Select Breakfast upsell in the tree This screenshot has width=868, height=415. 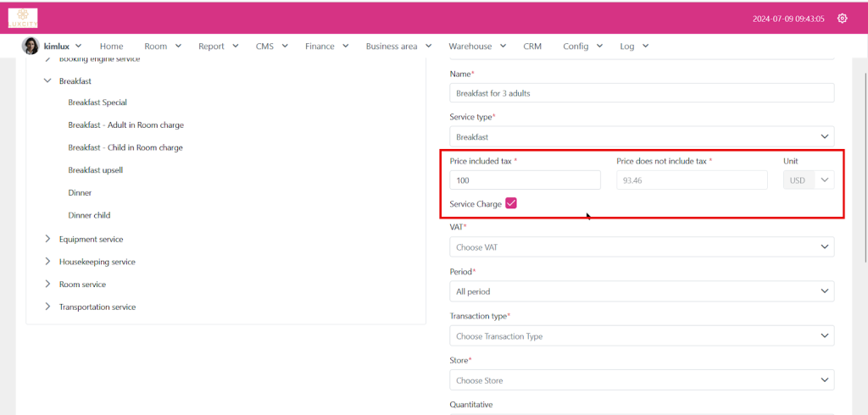tap(96, 170)
